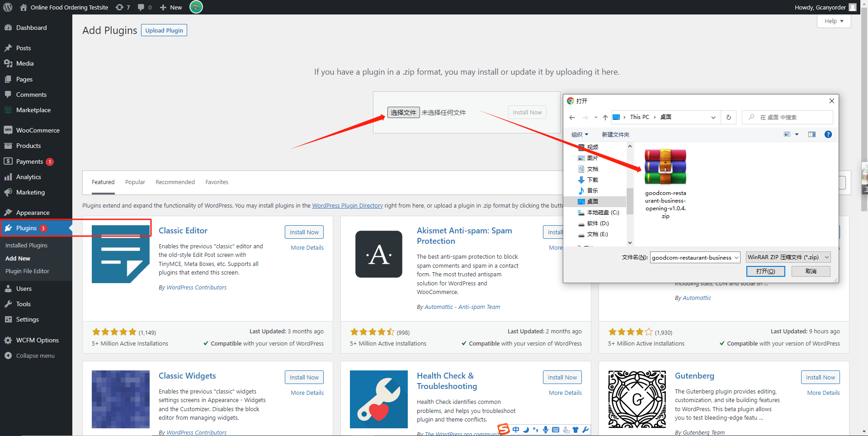Open Sogou skin shirt icon
Image resolution: width=868 pixels, height=436 pixels.
pyautogui.click(x=576, y=430)
